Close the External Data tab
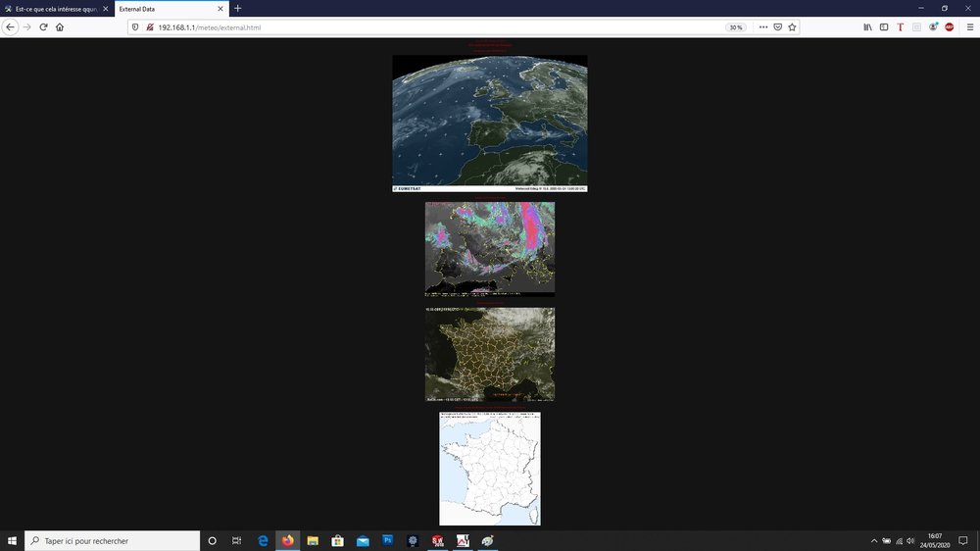Screen dimensions: 980x551 pyautogui.click(x=220, y=9)
